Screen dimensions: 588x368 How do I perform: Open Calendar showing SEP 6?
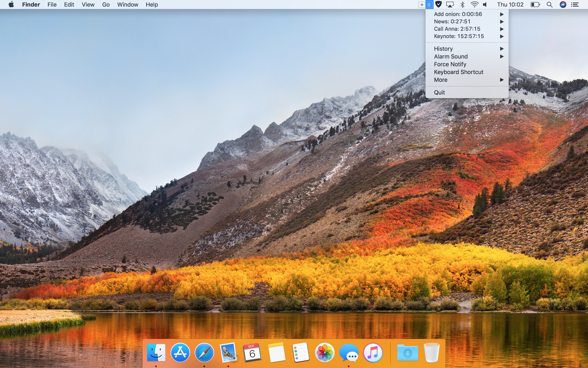[x=252, y=352]
